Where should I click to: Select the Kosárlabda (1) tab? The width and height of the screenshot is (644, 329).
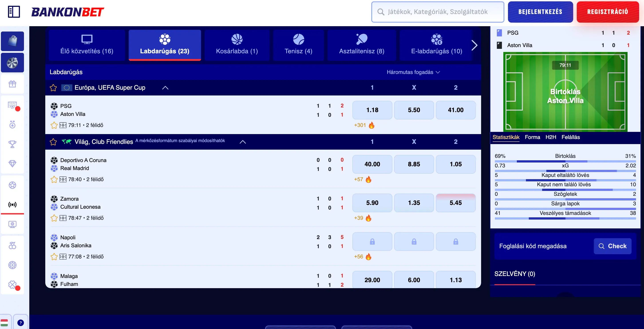tap(237, 45)
